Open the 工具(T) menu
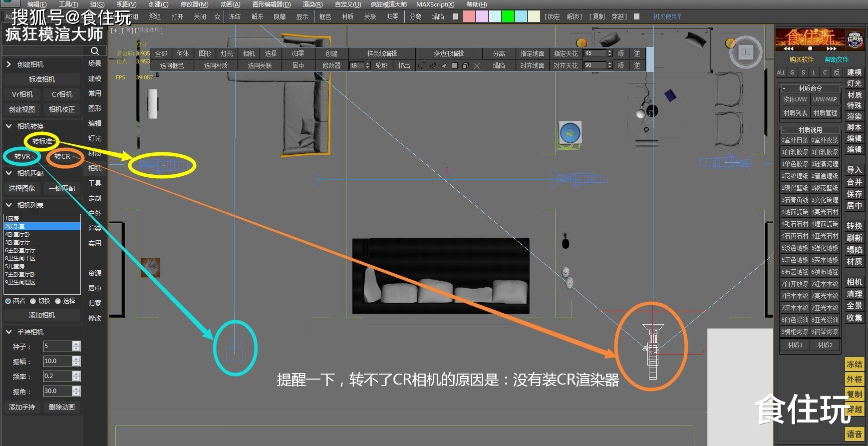 click(68, 4)
